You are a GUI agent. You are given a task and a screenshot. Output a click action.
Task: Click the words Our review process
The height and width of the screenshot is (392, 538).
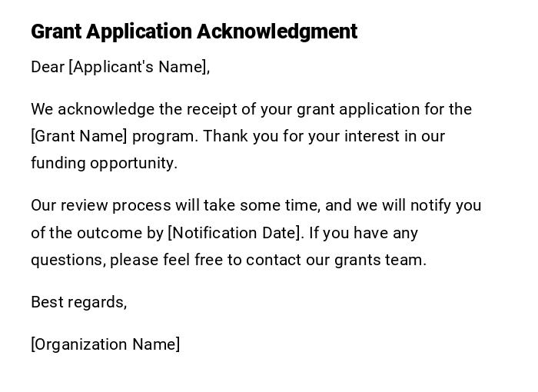point(92,205)
